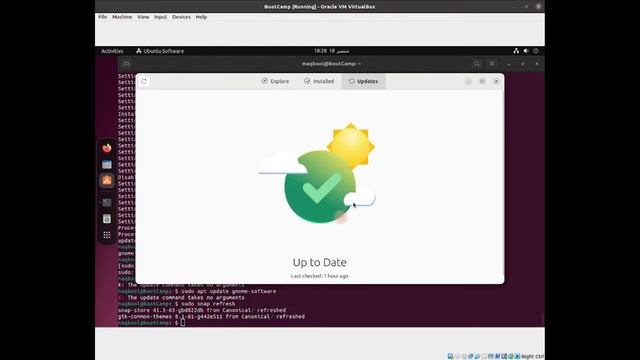
Task: Switch to the Installed tab
Action: 319,81
